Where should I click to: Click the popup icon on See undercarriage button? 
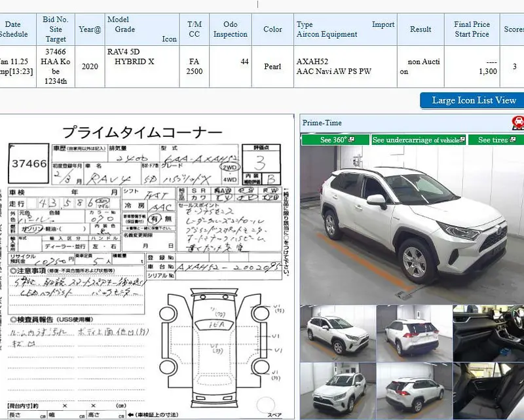[462, 139]
